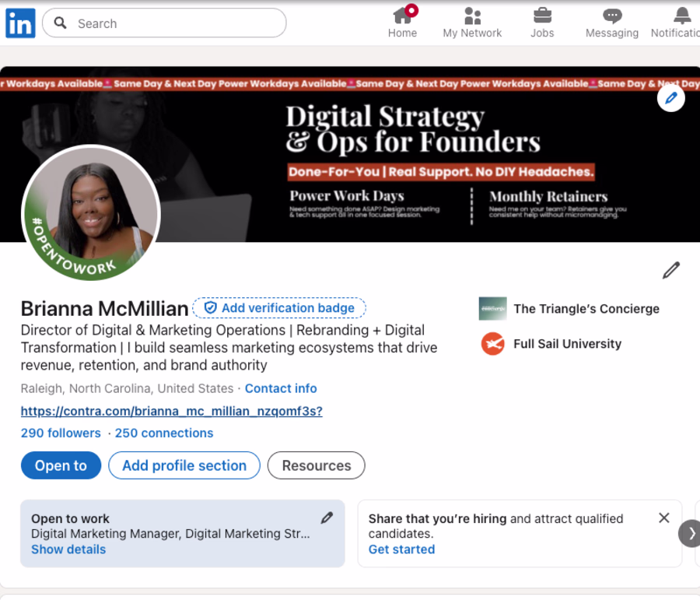Advance the cards carousel with next arrow
700x600 pixels.
[690, 533]
